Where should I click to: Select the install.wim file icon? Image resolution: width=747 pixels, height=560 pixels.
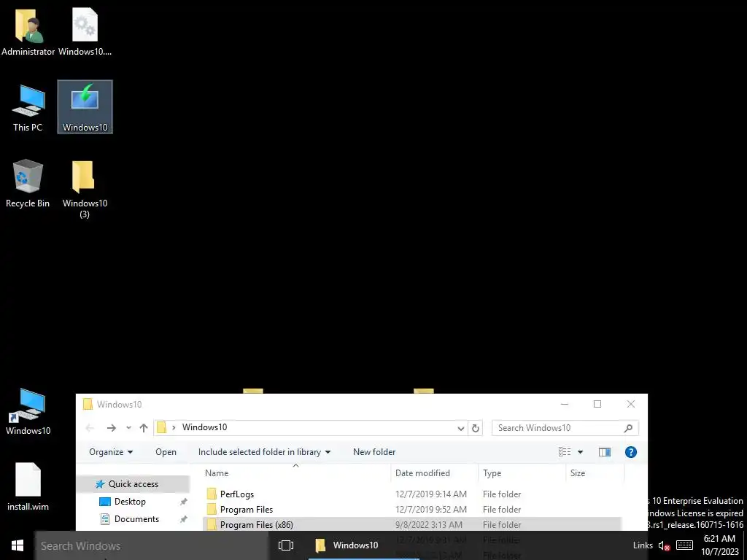click(28, 486)
